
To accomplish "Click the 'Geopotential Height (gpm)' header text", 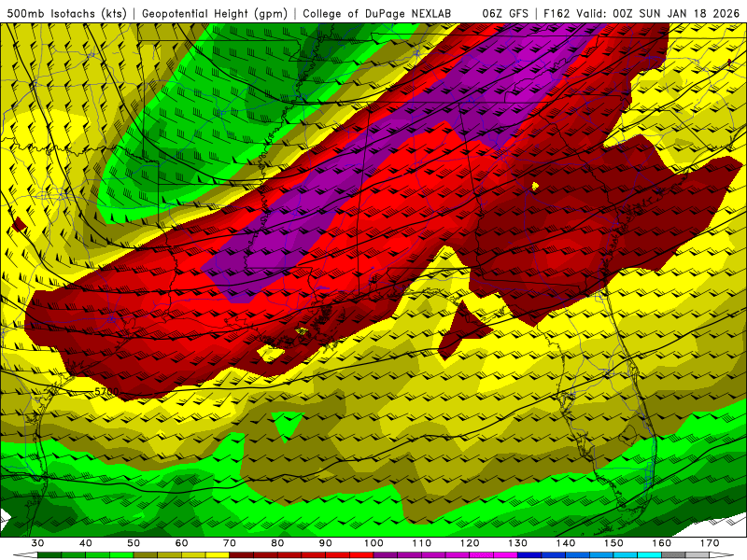I will click(215, 14).
